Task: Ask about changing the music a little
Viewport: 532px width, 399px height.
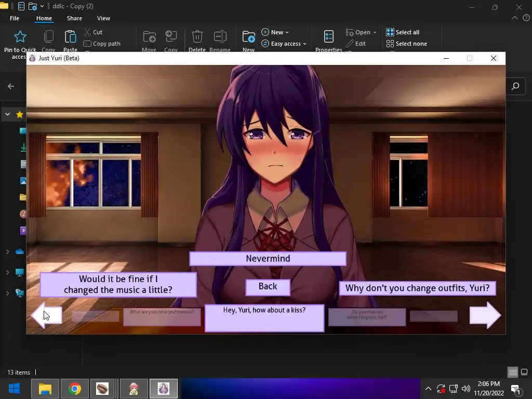Action: coord(118,285)
